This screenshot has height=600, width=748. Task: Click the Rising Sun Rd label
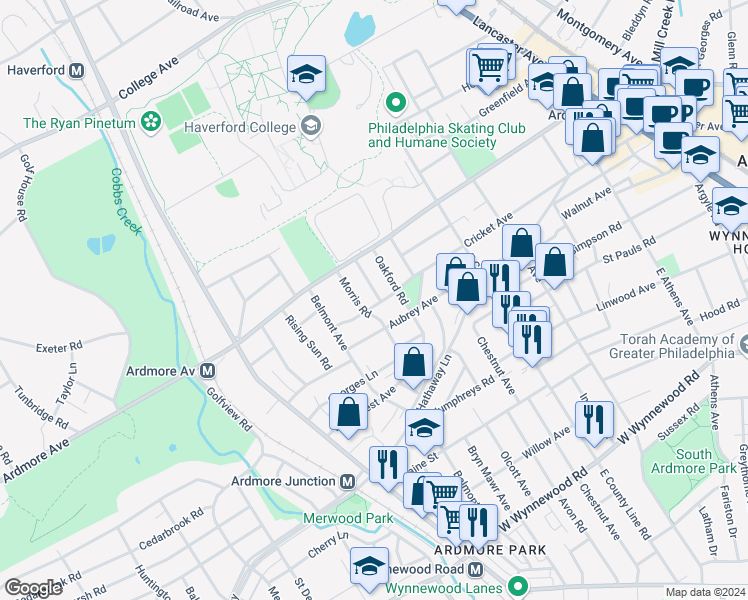pyautogui.click(x=308, y=342)
